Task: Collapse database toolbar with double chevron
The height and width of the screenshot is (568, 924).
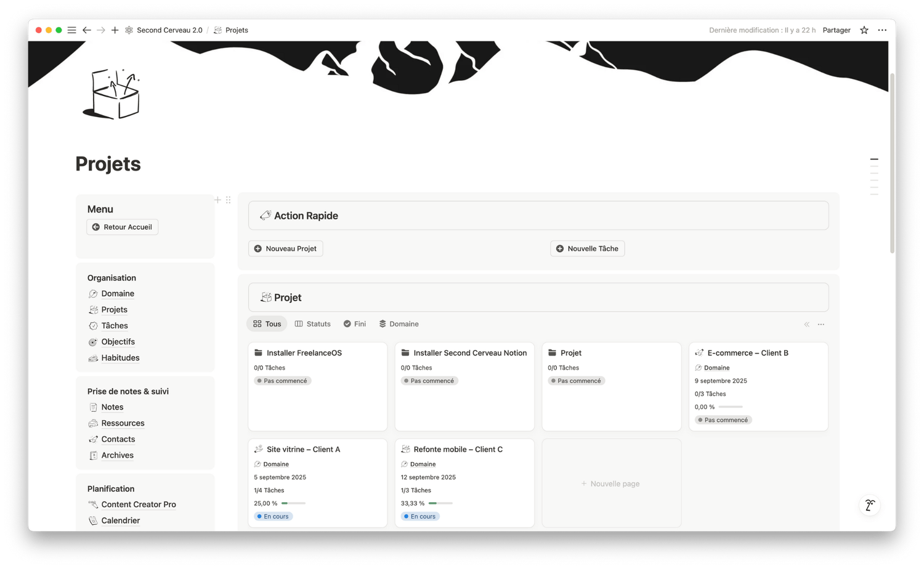Action: point(807,324)
